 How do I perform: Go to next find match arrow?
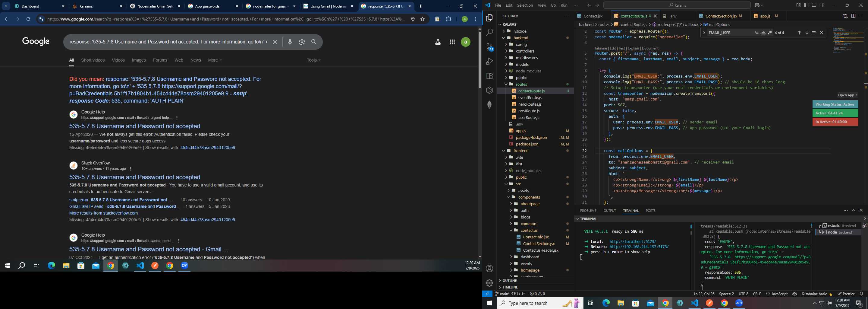click(x=807, y=33)
